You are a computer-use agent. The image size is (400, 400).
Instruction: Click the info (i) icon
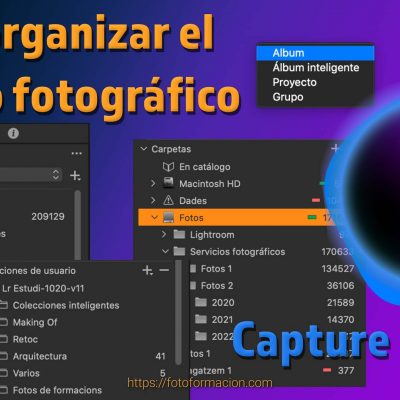click(x=13, y=134)
